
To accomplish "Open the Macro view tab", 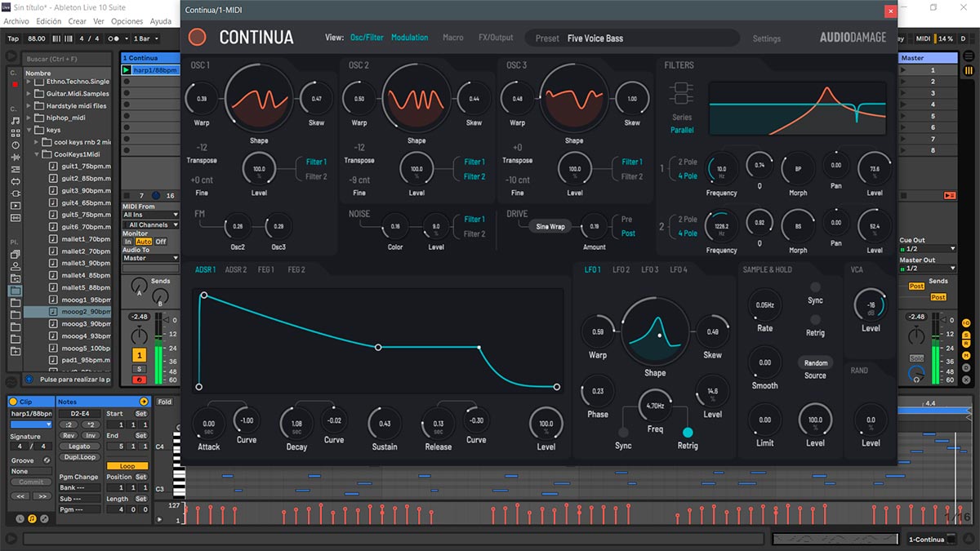I will pyautogui.click(x=453, y=38).
